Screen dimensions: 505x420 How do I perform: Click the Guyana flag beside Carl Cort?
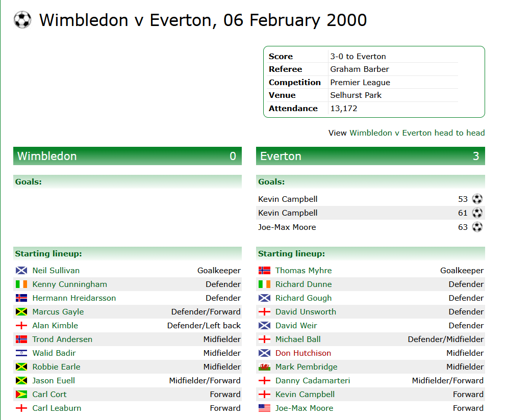(x=21, y=394)
